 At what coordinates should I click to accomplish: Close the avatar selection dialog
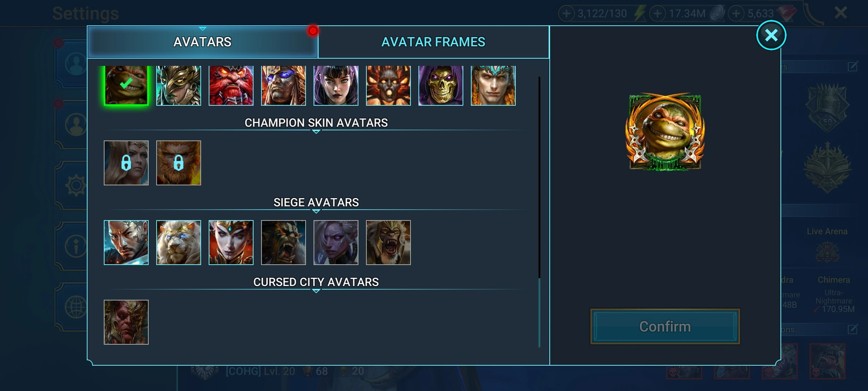771,35
